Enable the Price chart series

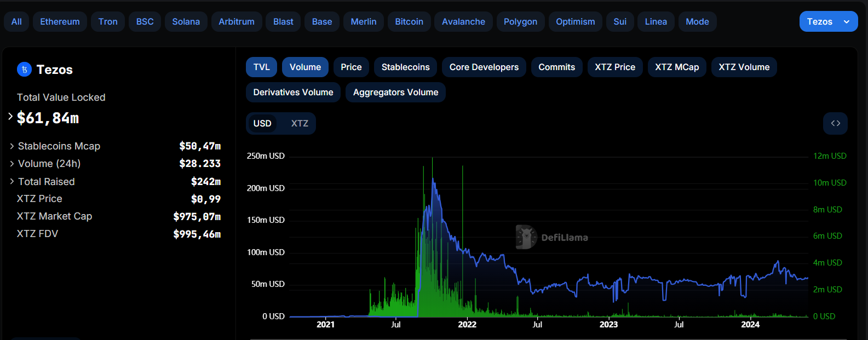click(351, 67)
